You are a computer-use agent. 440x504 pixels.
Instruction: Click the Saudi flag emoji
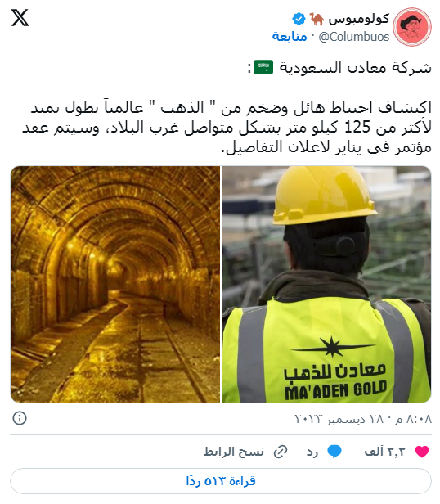(263, 67)
